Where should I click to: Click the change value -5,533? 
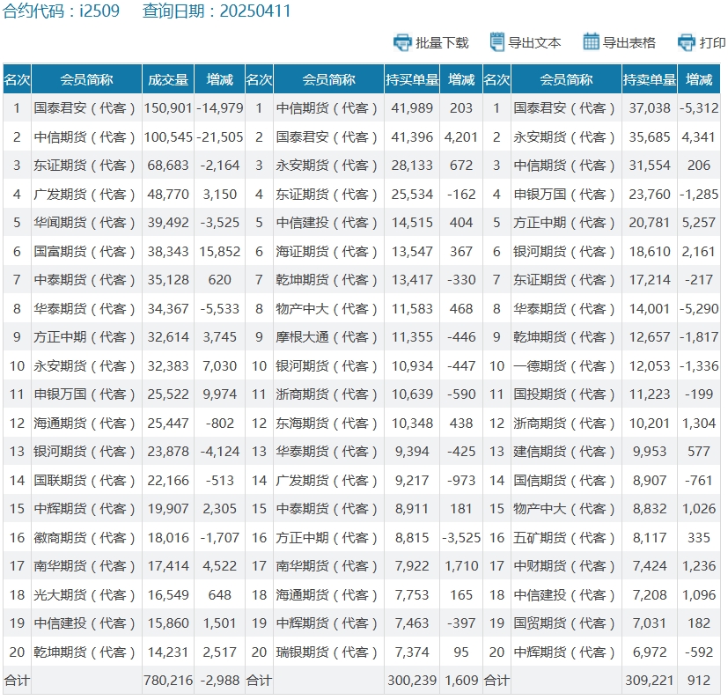219,308
